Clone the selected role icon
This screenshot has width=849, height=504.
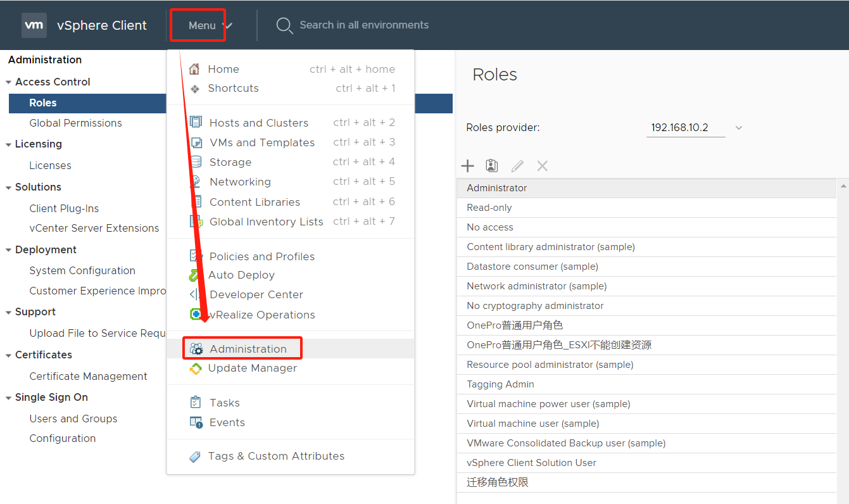click(x=492, y=166)
